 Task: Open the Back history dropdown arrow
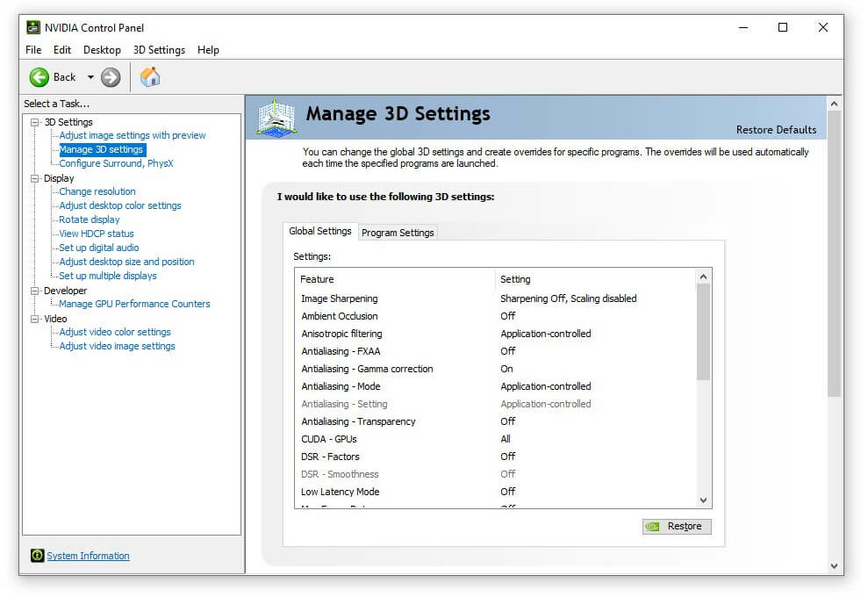coord(90,77)
